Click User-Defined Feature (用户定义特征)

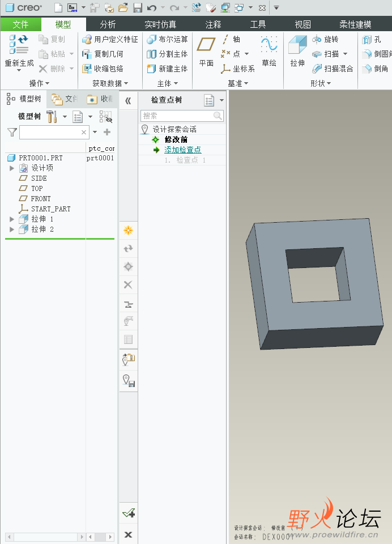[110, 39]
